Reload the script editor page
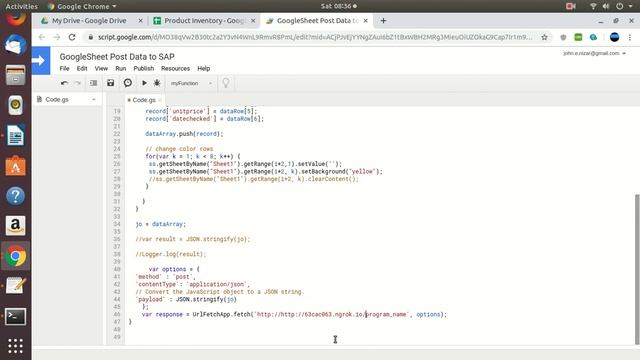Viewport: 640px width, 360px height. coord(72,37)
